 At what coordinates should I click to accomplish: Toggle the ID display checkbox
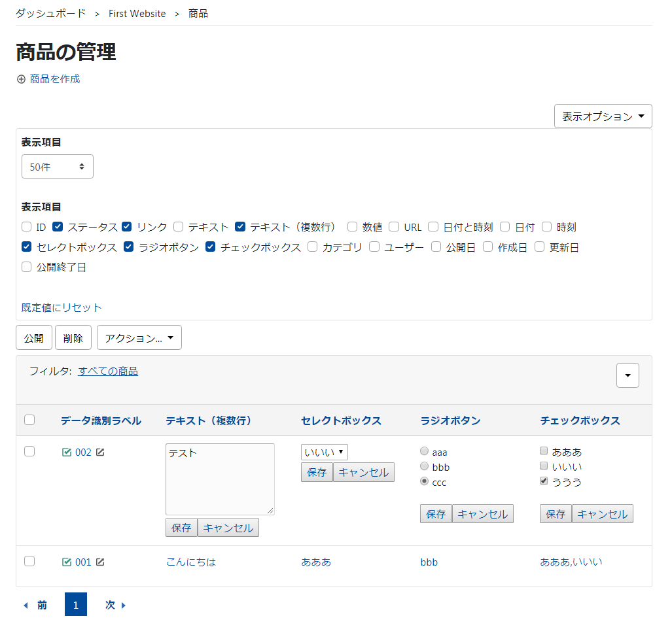tap(27, 227)
